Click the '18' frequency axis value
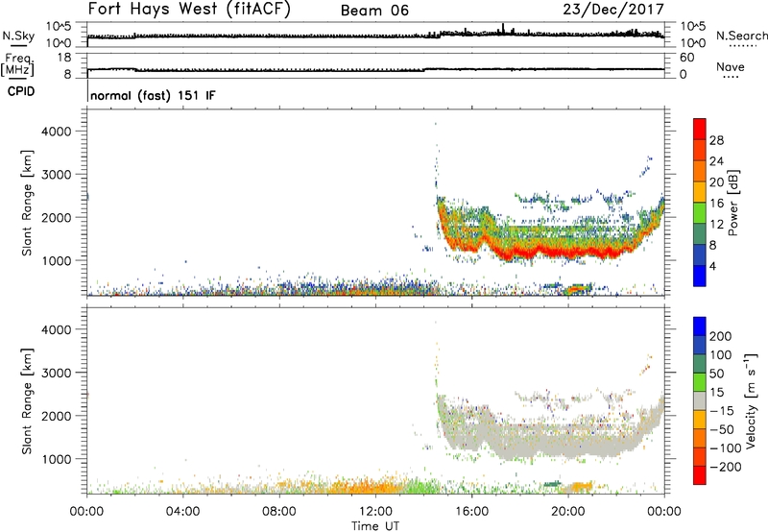The height and width of the screenshot is (532, 768). point(64,58)
